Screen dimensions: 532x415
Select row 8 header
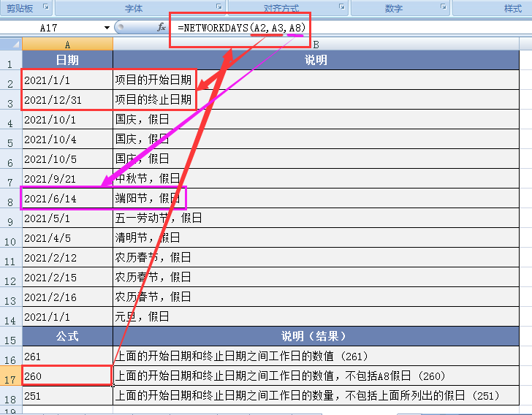11,198
